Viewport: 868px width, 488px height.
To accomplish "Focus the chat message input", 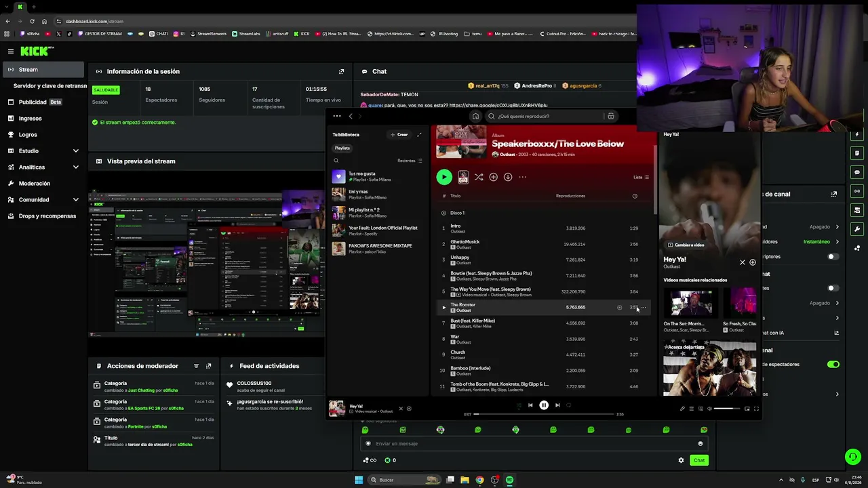I will pyautogui.click(x=535, y=444).
